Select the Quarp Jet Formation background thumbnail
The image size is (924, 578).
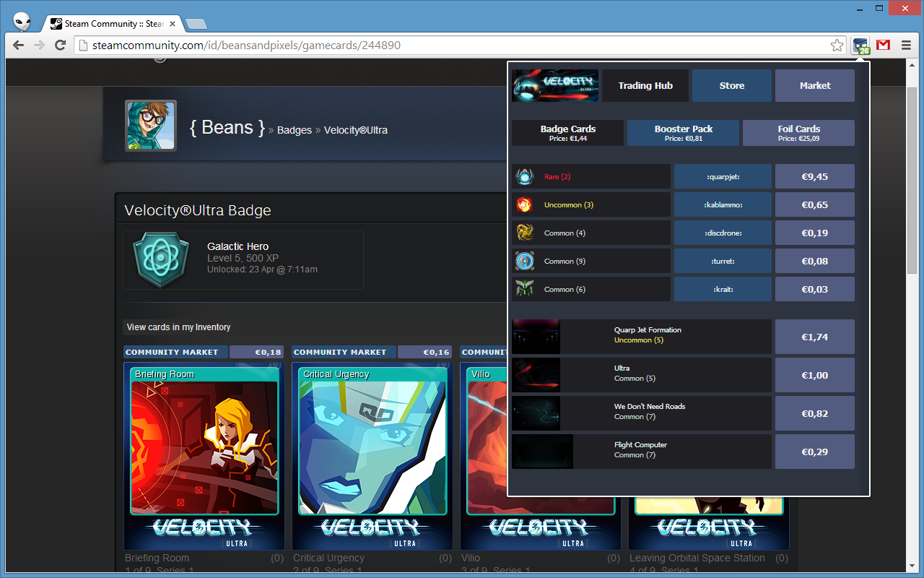coord(536,337)
